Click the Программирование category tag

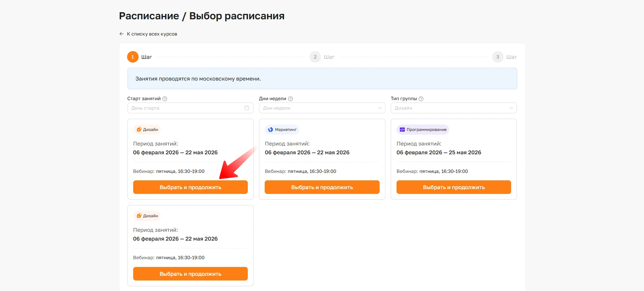423,130
